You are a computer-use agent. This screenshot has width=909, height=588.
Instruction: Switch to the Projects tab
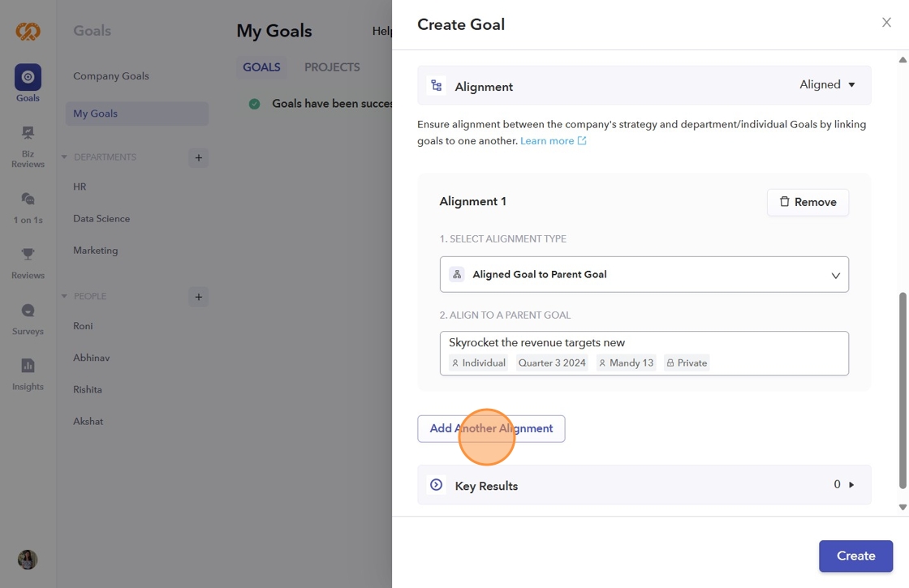(x=332, y=67)
